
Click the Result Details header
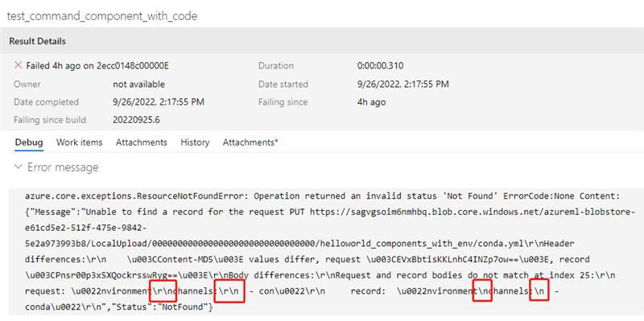pyautogui.click(x=37, y=41)
